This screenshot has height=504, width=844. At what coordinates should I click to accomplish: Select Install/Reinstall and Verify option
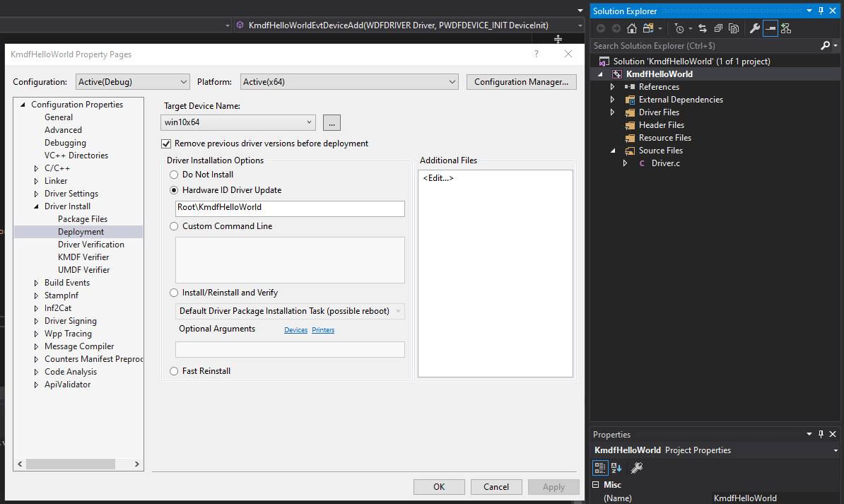pyautogui.click(x=174, y=293)
